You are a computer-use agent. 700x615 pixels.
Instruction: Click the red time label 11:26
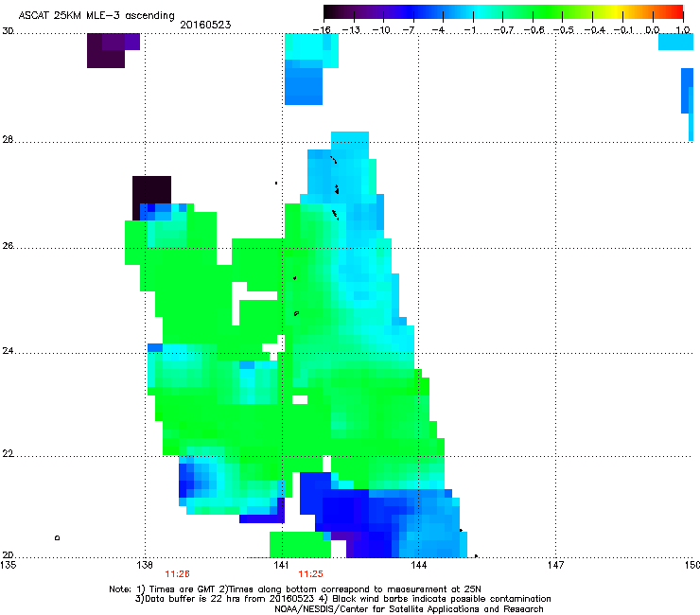[x=177, y=574]
